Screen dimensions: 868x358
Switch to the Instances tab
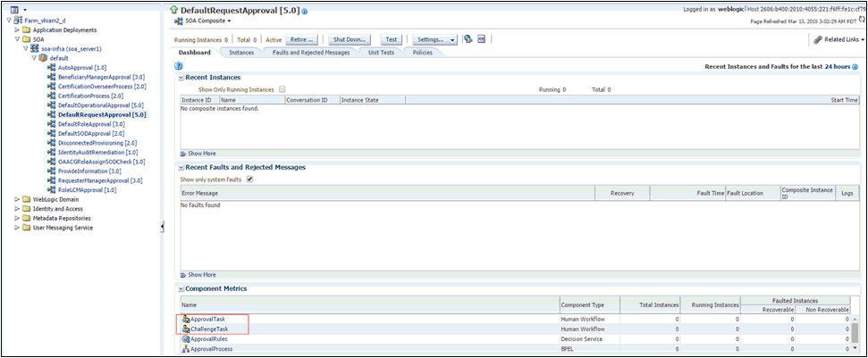pyautogui.click(x=241, y=53)
